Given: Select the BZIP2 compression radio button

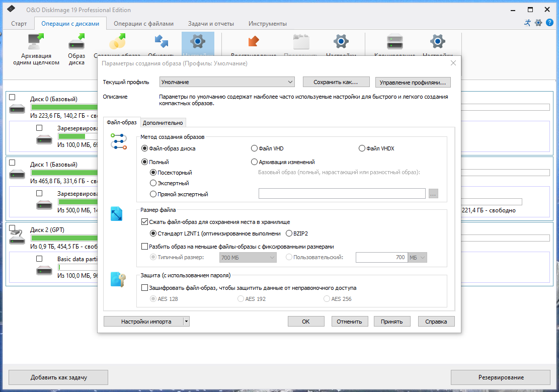Looking at the screenshot, I should [x=289, y=233].
